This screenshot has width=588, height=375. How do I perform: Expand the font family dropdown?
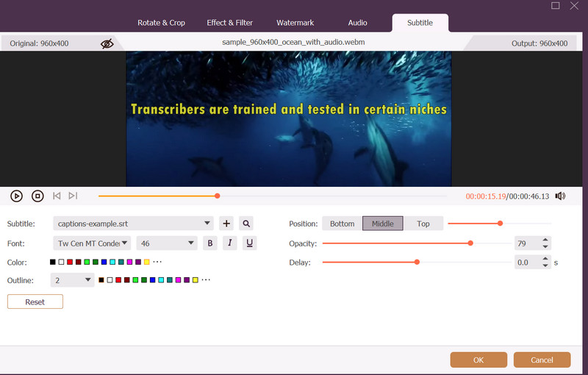pos(92,243)
